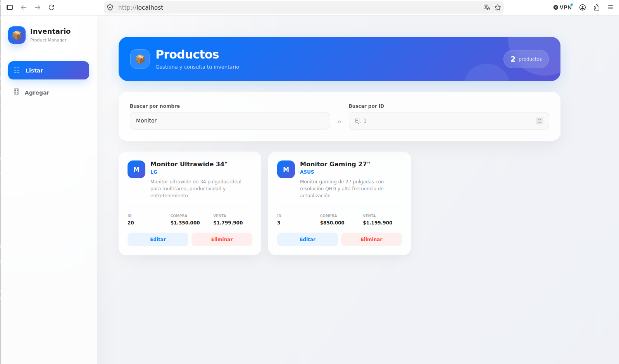Click the translate page icon in address bar
This screenshot has height=364, width=619.
click(487, 7)
